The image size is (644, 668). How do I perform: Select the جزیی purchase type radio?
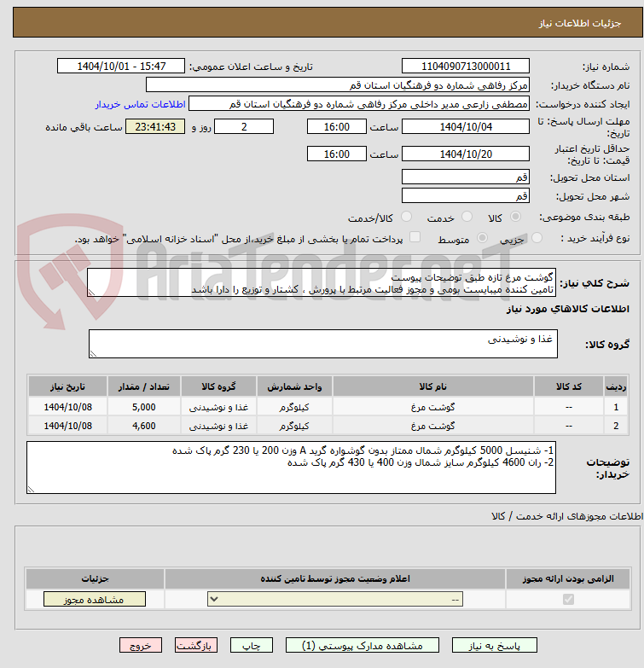point(537,238)
